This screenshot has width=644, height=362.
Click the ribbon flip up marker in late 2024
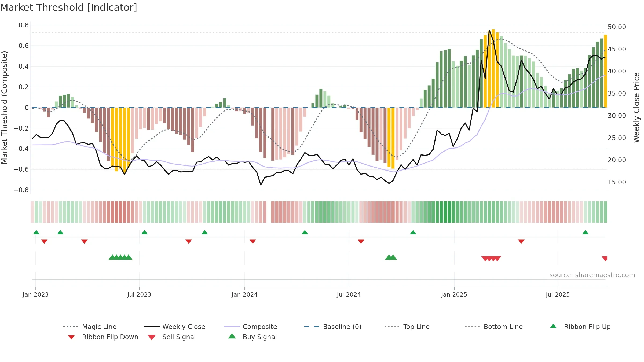413,232
